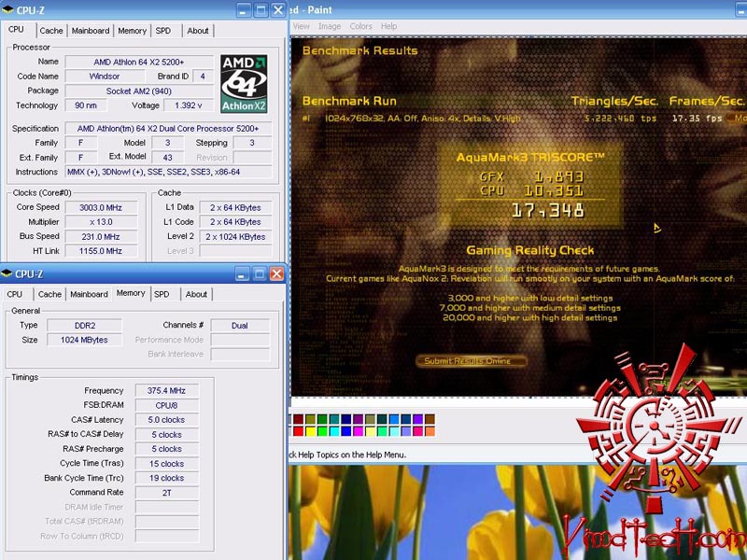
Task: Click Voltage value 1.392 v
Action: 189,105
